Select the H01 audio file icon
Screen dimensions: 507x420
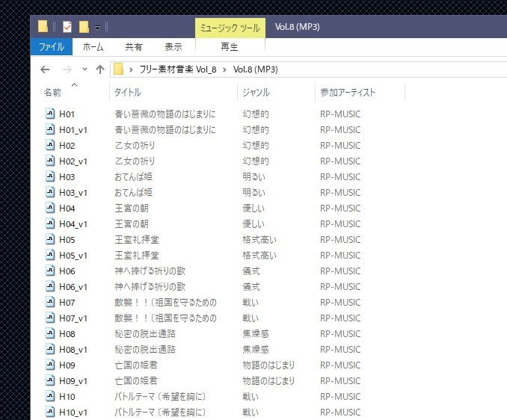50,114
